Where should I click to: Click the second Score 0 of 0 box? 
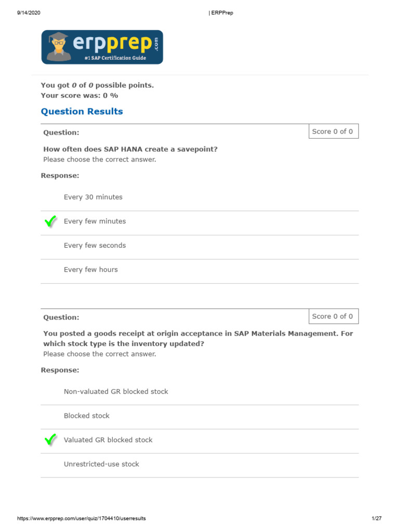(332, 316)
